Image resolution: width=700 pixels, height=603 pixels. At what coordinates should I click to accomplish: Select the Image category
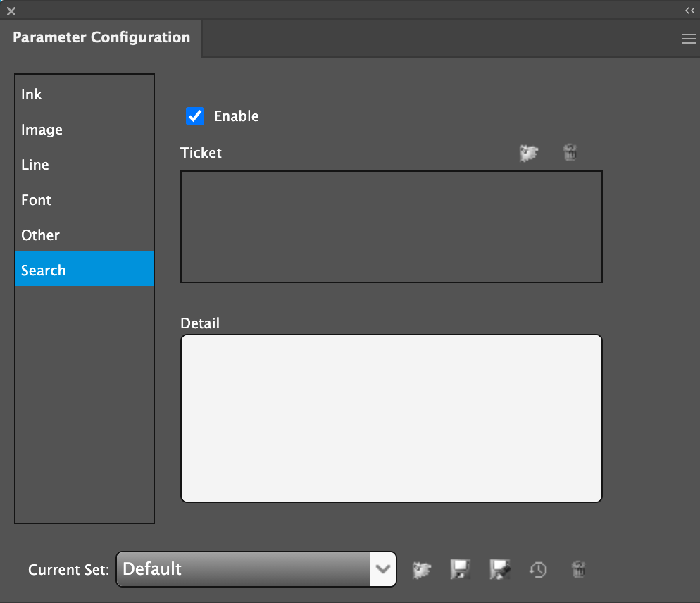coord(42,130)
